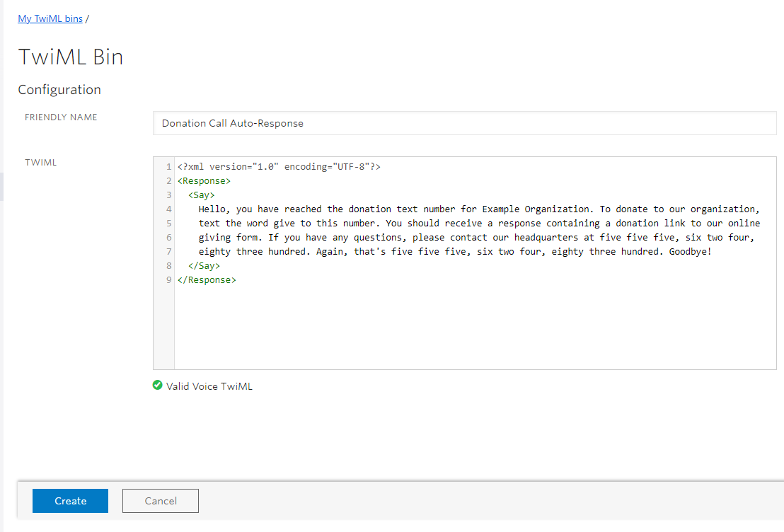This screenshot has width=784, height=532.
Task: Click the green valid checkmark icon
Action: 158,386
